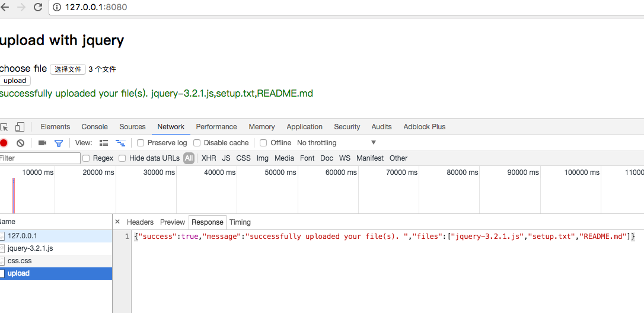644x313 pixels.
Task: Filter requests by Media
Action: pos(284,158)
